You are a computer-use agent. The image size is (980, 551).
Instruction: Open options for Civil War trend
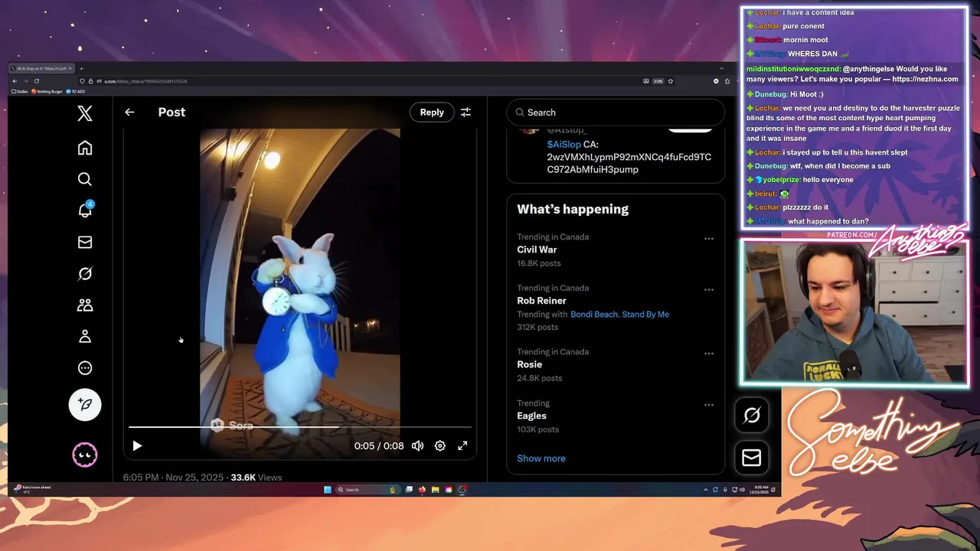[709, 239]
